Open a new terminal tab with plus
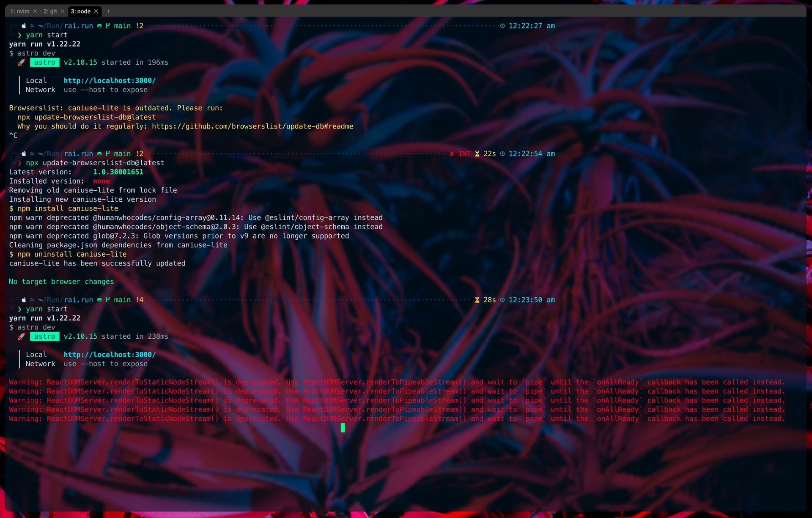812x518 pixels. coord(109,11)
